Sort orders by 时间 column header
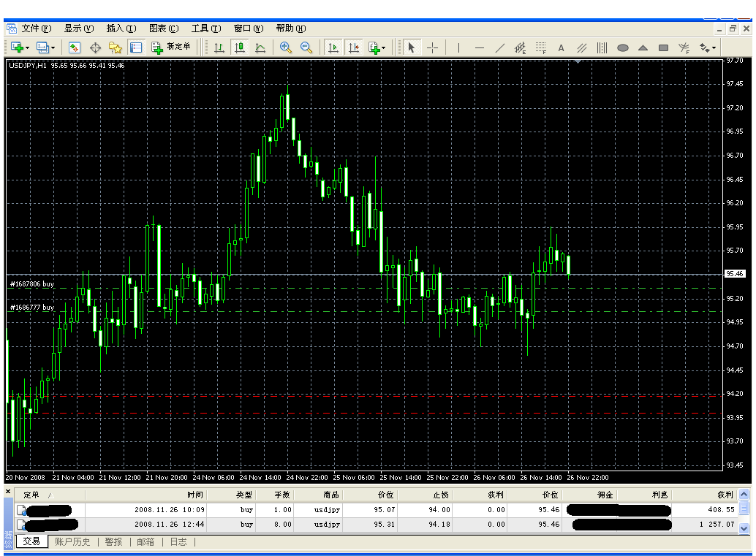 click(146, 495)
